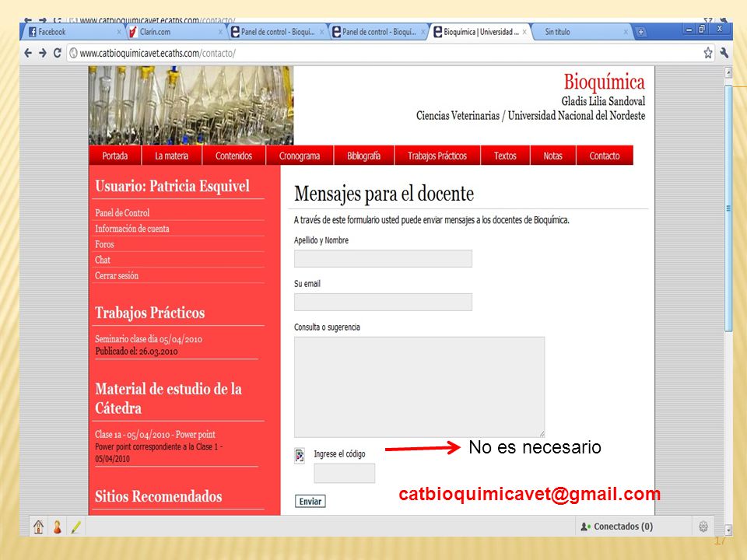Open Clase 1a Power point link

point(155,434)
